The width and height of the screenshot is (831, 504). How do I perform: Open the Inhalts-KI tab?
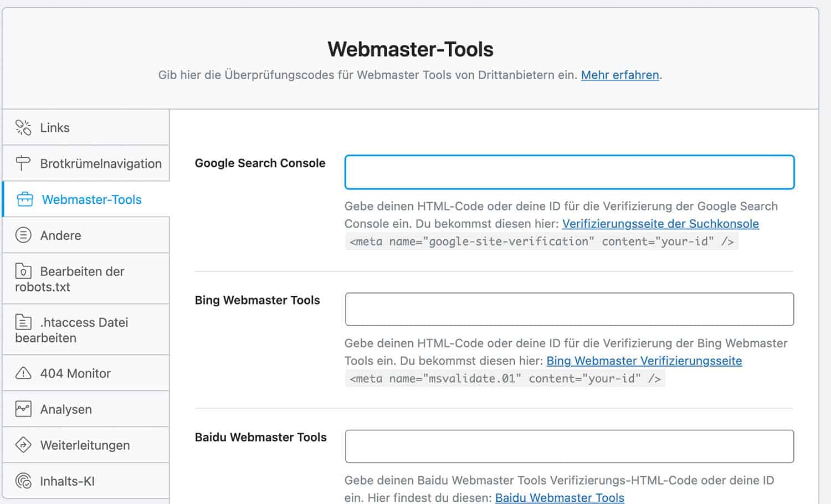coord(86,481)
